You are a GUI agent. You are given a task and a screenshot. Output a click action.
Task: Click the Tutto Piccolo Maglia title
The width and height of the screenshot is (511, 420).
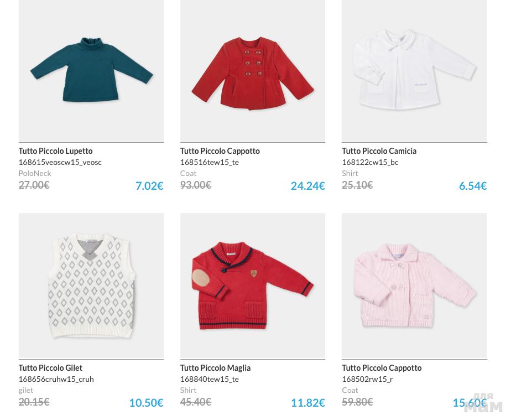click(x=215, y=368)
